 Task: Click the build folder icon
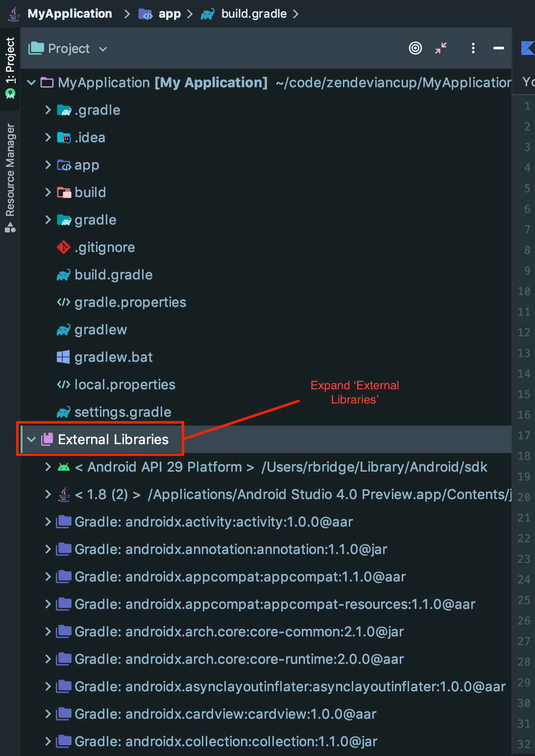click(64, 193)
